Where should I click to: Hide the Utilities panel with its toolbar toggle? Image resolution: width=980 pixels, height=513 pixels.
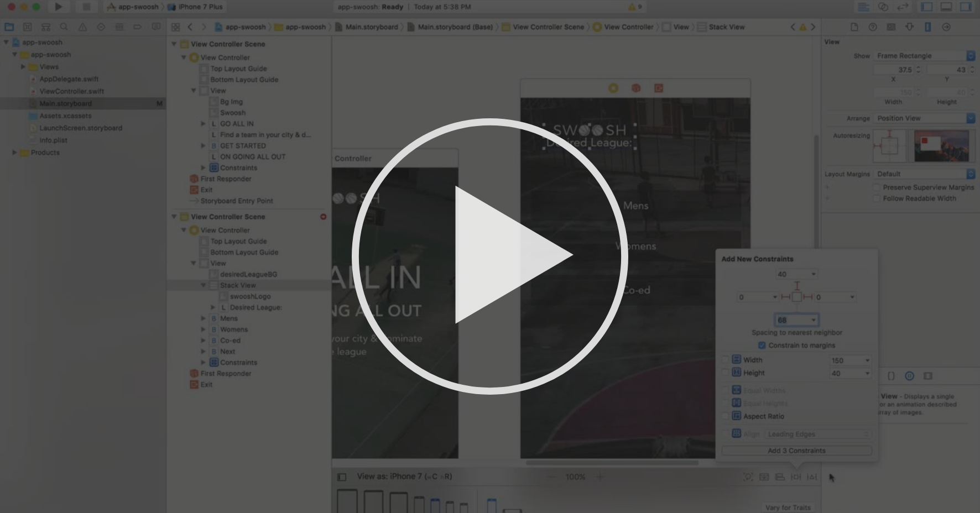pos(966,7)
